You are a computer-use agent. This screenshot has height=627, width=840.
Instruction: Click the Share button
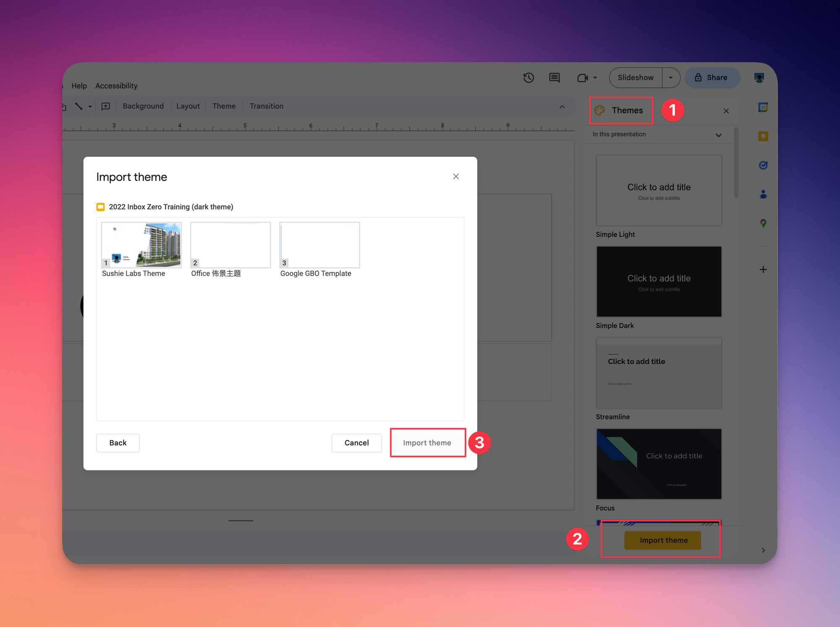coord(712,78)
